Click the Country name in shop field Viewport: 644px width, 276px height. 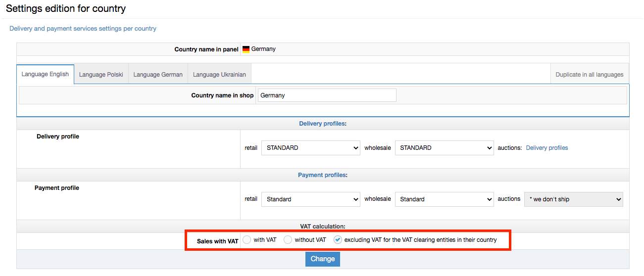(x=327, y=95)
